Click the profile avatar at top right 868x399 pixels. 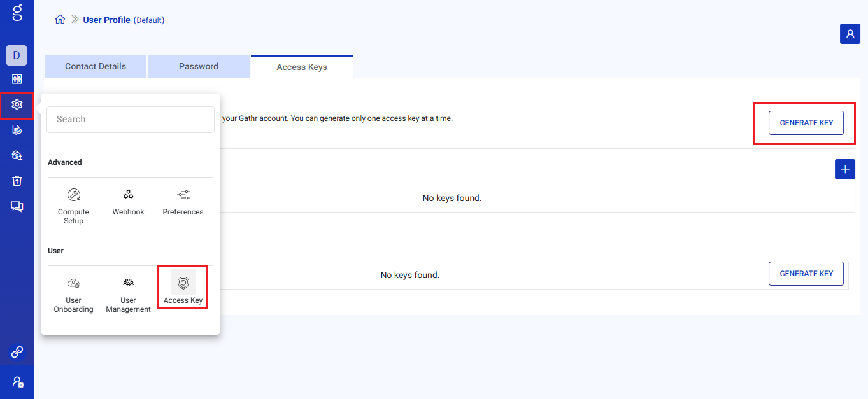coord(850,33)
